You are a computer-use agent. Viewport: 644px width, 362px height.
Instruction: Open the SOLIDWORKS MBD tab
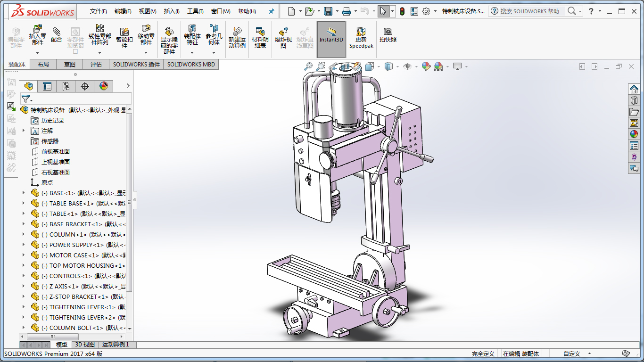tap(191, 65)
